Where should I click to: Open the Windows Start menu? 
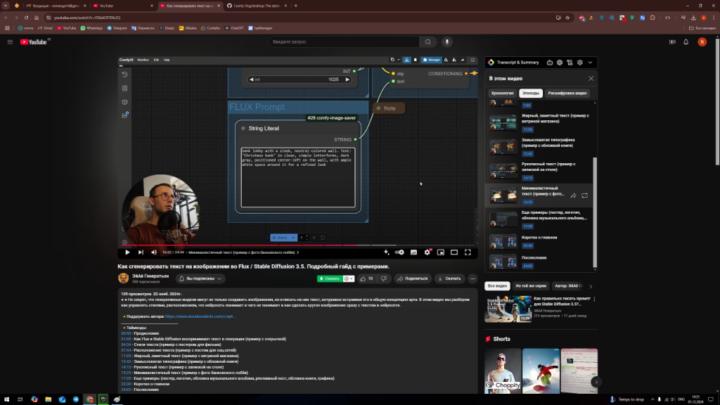coord(6,399)
